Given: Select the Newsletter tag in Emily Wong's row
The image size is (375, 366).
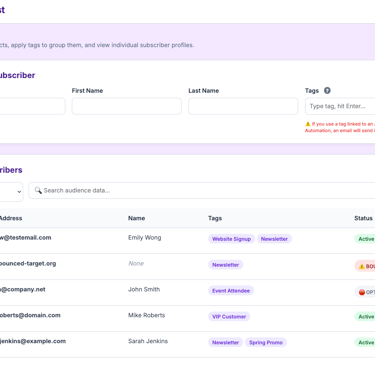Looking at the screenshot, I should click(274, 239).
